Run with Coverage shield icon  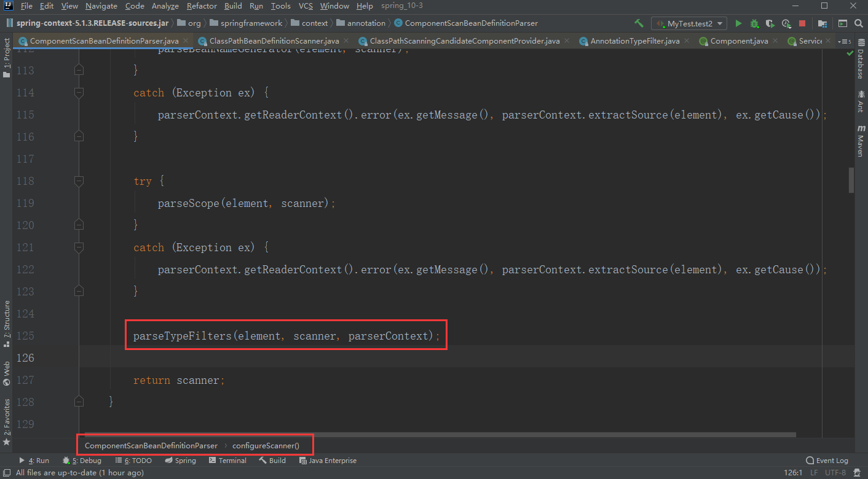pos(770,23)
